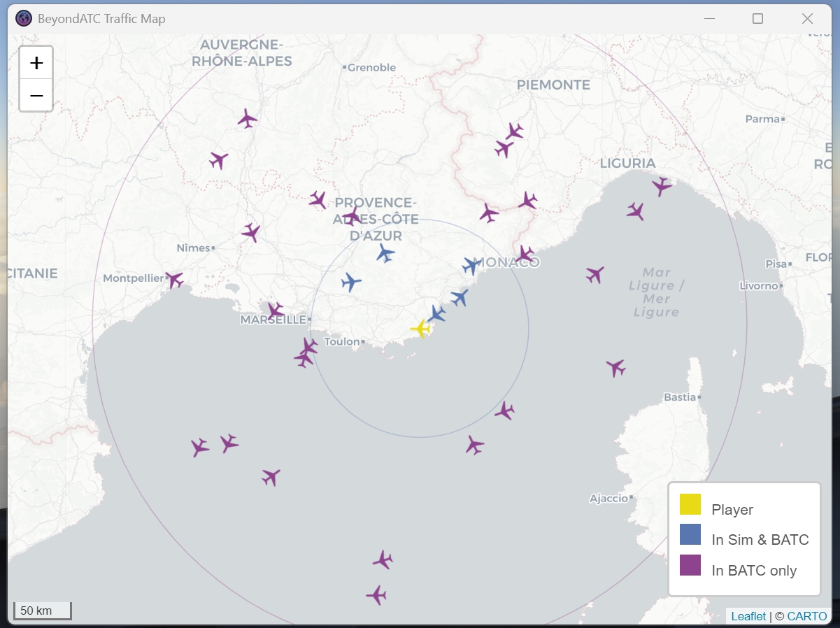This screenshot has width=840, height=628.
Task: Click the Livorno city label
Action: point(759,286)
